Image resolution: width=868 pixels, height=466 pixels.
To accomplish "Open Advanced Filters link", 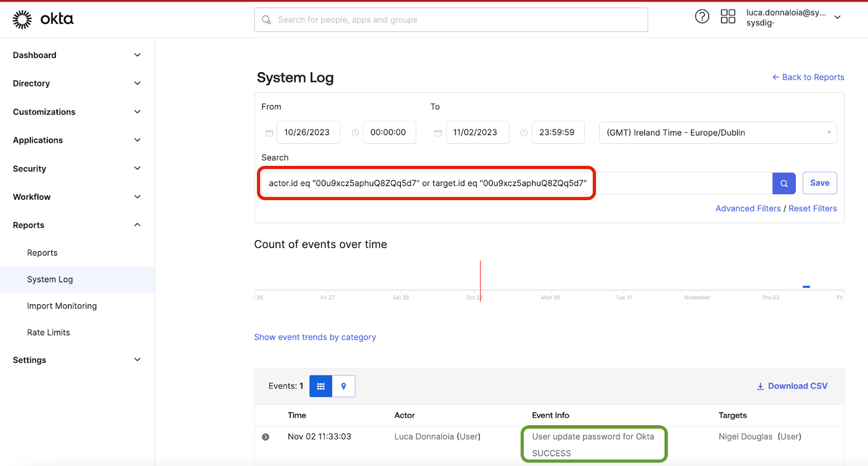I will point(748,209).
